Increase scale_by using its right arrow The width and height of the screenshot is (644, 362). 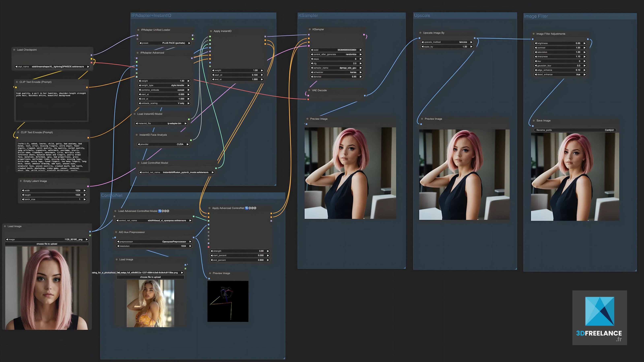471,47
